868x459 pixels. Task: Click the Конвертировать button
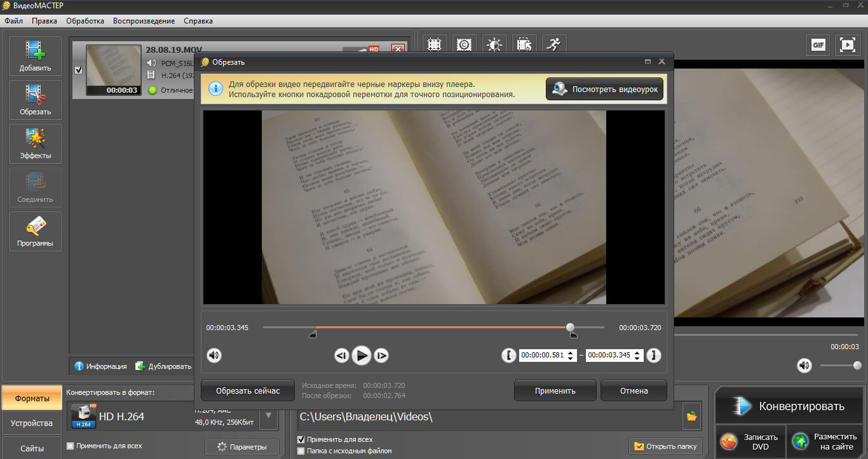point(789,406)
